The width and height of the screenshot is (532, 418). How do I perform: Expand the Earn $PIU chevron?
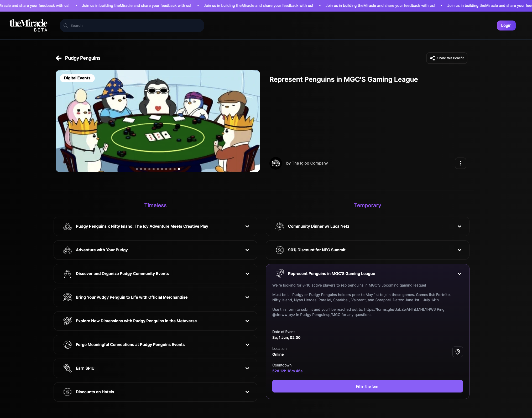tap(247, 368)
